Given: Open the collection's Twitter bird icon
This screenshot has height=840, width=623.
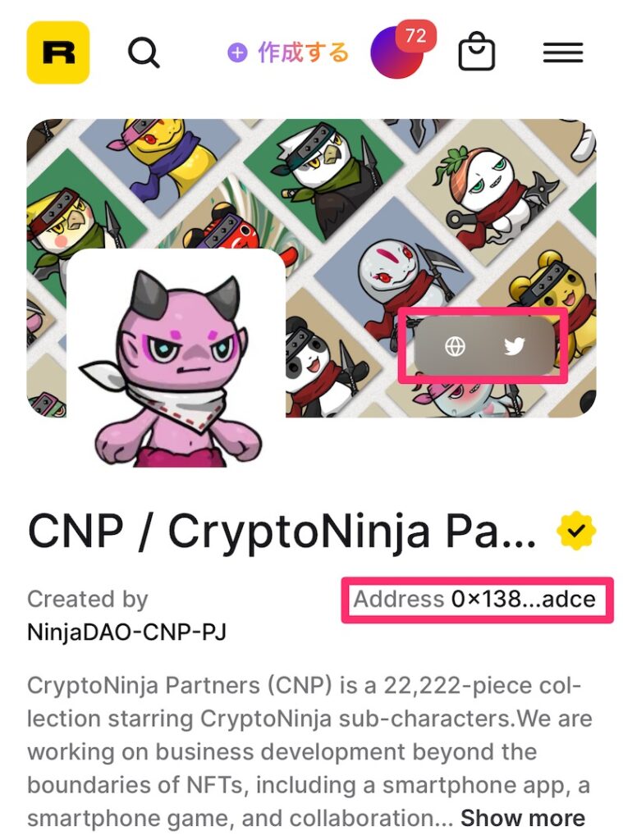Looking at the screenshot, I should click(514, 347).
